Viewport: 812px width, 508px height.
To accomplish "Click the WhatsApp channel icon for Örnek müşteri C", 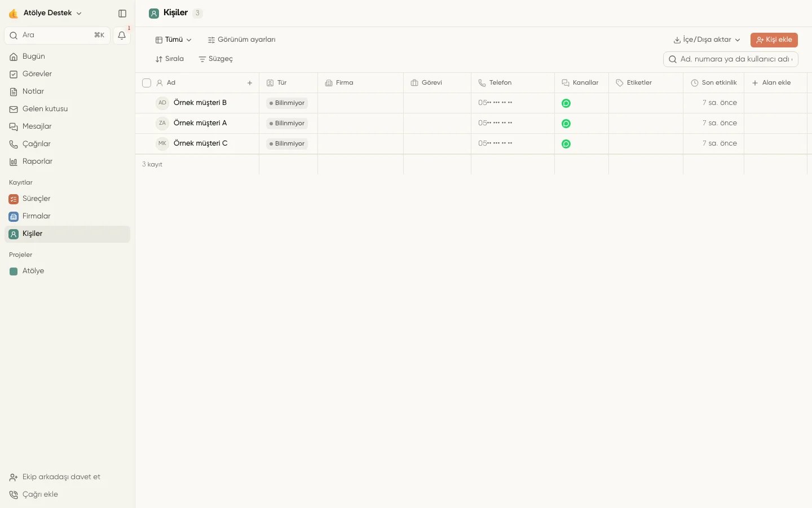I will click(x=566, y=144).
